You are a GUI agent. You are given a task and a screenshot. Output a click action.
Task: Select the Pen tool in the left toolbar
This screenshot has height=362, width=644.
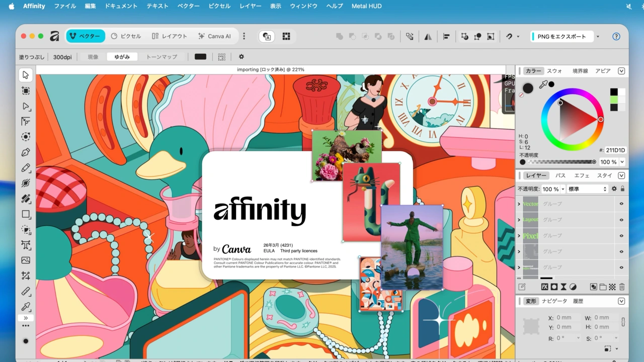click(x=26, y=152)
